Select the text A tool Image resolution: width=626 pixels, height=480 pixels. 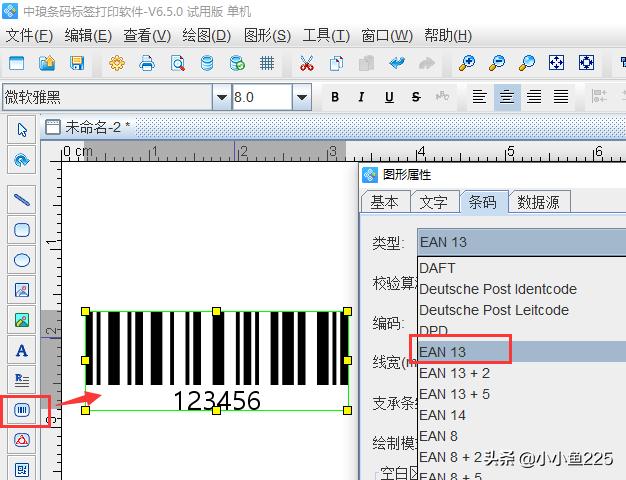[22, 350]
